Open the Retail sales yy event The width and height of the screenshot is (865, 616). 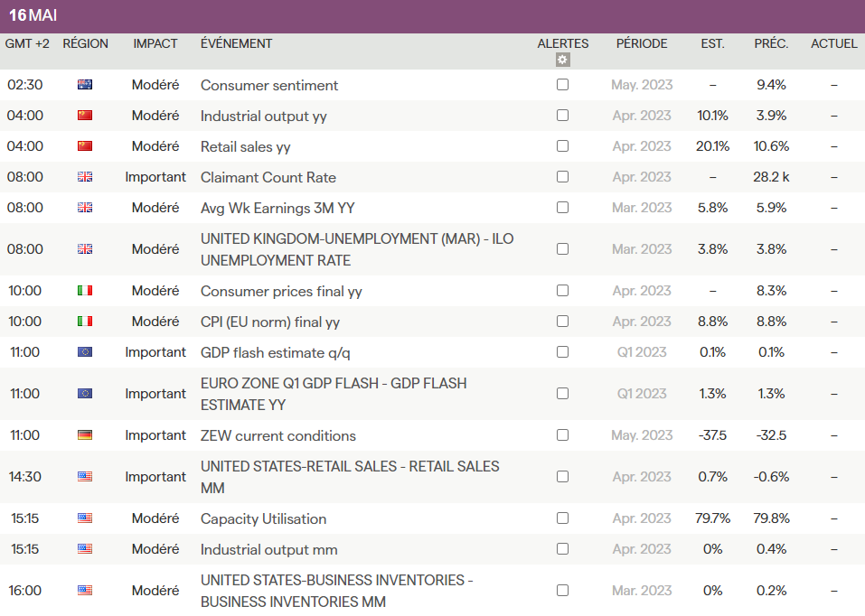point(245,146)
